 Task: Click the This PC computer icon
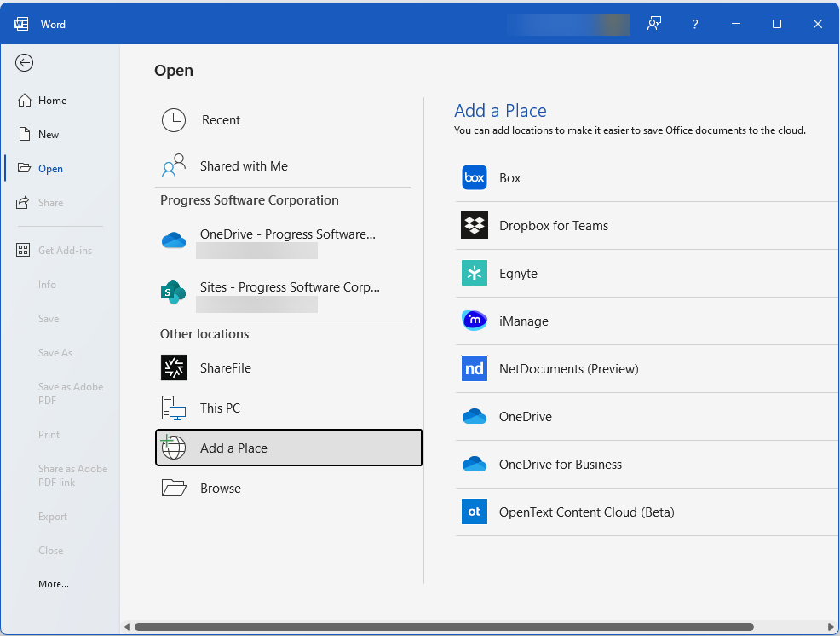[x=174, y=408]
